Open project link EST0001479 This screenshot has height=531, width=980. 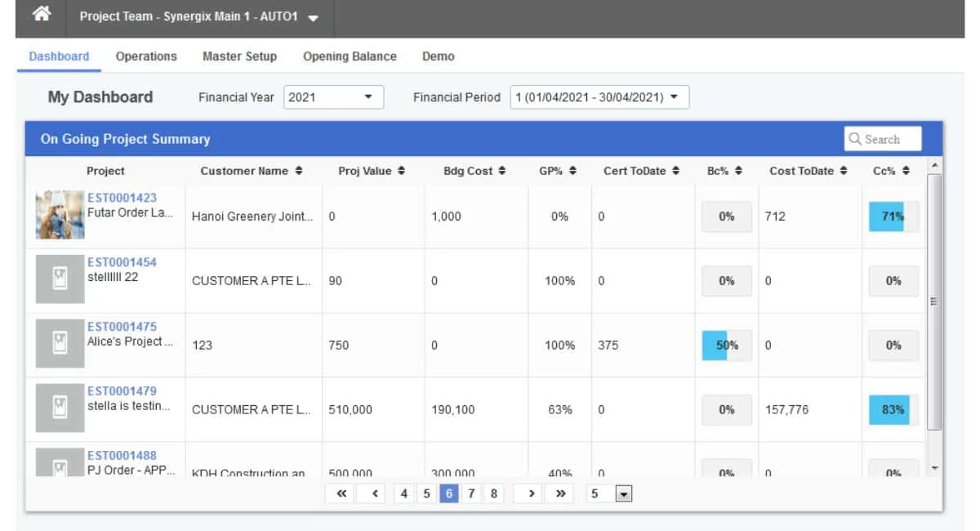[122, 391]
